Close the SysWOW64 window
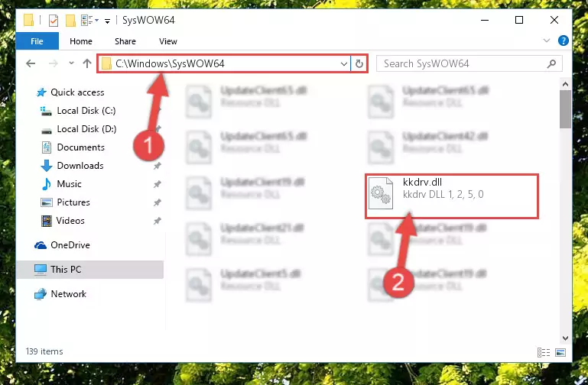 (554, 20)
